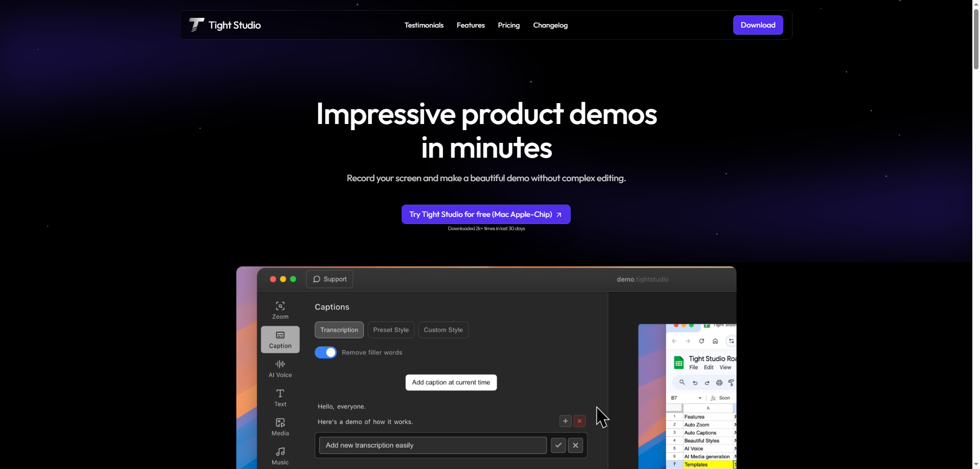Open the Media panel icon

click(280, 427)
